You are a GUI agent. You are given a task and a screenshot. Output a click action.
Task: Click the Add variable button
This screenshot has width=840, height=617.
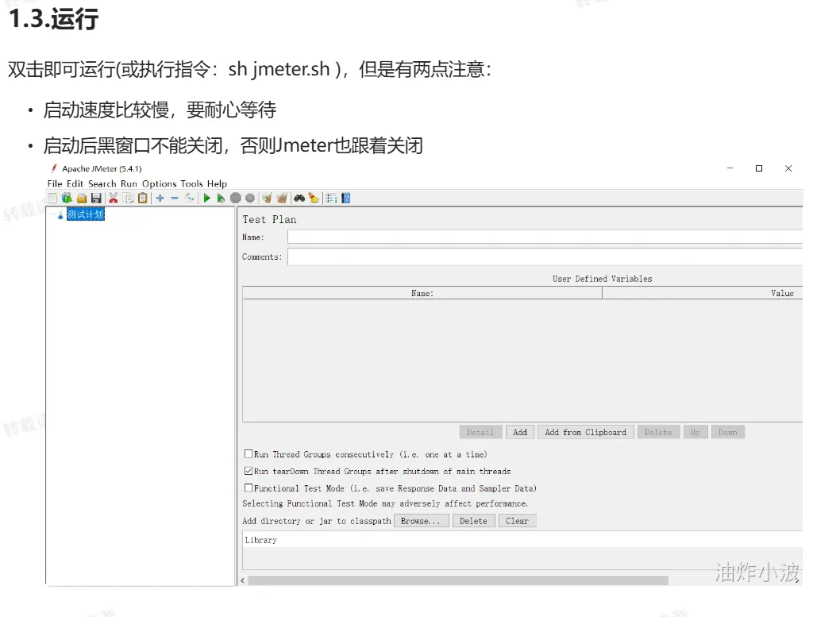point(520,432)
